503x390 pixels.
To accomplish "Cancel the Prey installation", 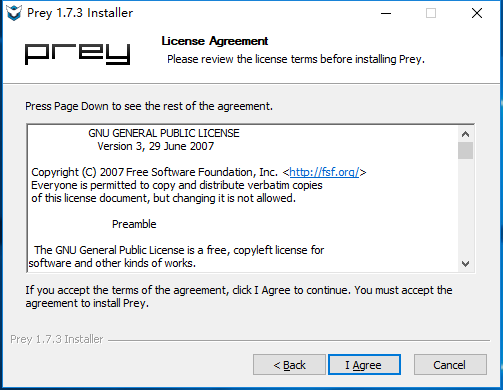I will pos(450,365).
